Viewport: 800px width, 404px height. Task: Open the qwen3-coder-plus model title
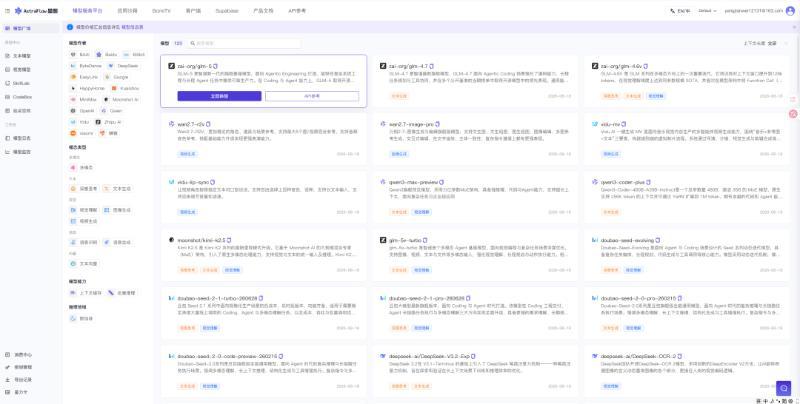click(622, 182)
